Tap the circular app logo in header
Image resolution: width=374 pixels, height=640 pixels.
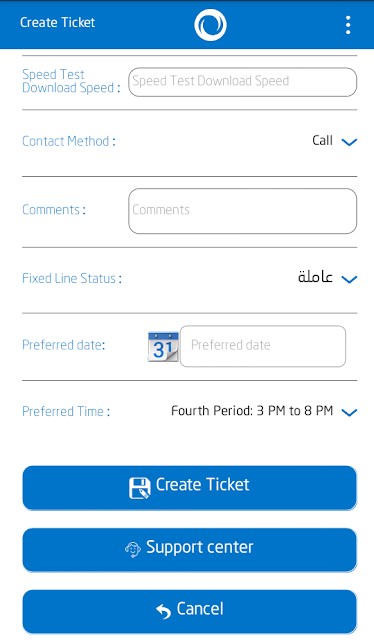pyautogui.click(x=210, y=25)
